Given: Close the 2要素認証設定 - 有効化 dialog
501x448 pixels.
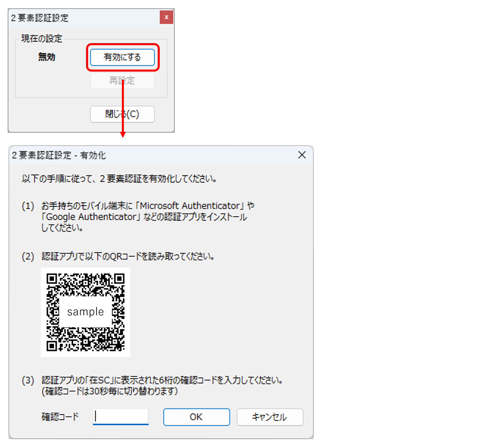Looking at the screenshot, I should 302,155.
